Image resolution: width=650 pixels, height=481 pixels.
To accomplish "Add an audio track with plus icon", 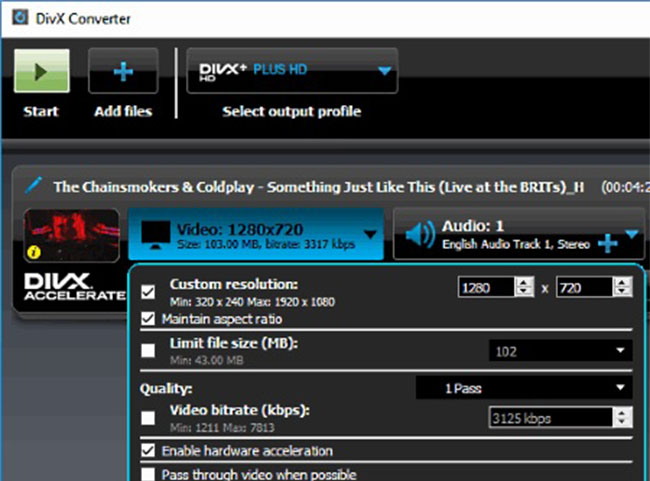I will point(608,243).
